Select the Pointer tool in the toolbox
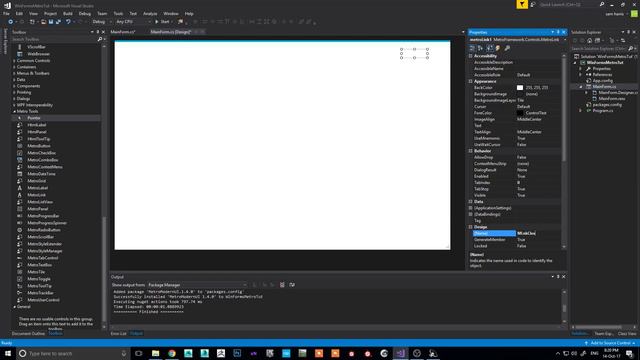 [x=33, y=118]
